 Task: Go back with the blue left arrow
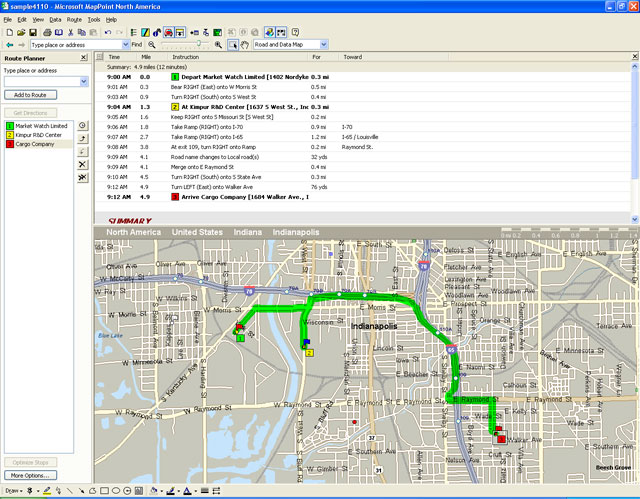[x=10, y=44]
